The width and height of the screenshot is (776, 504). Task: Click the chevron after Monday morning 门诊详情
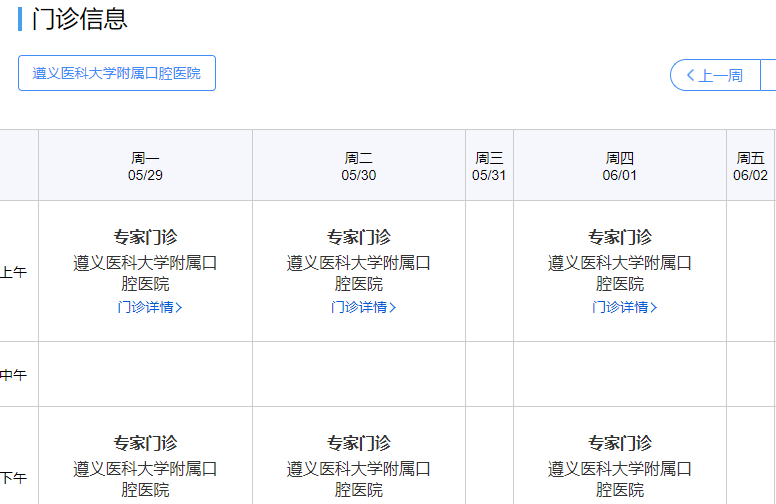click(x=179, y=307)
